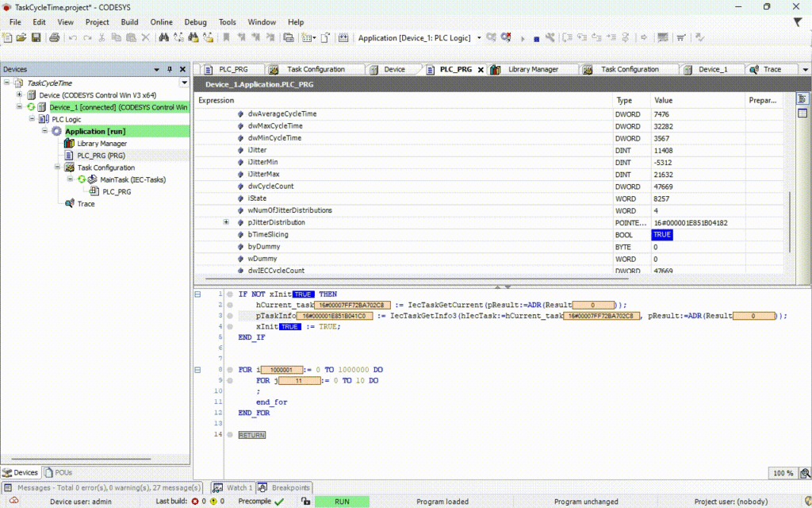
Task: Click the Save project toolbar icon
Action: pos(36,37)
